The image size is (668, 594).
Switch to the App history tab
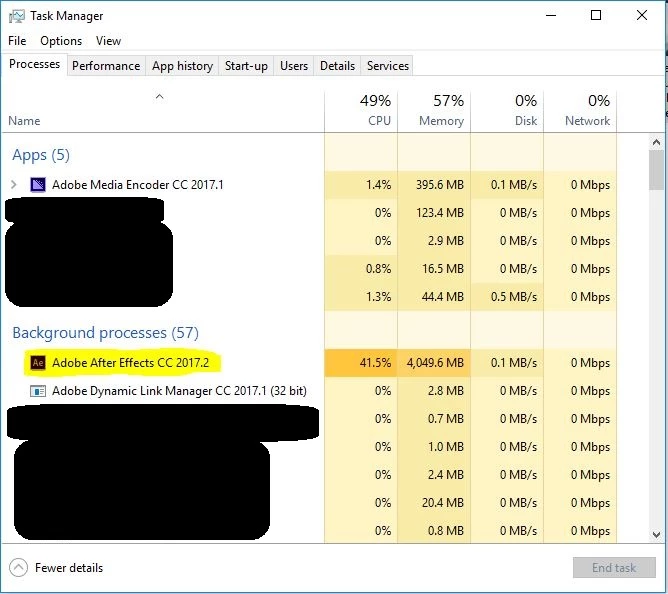point(182,66)
